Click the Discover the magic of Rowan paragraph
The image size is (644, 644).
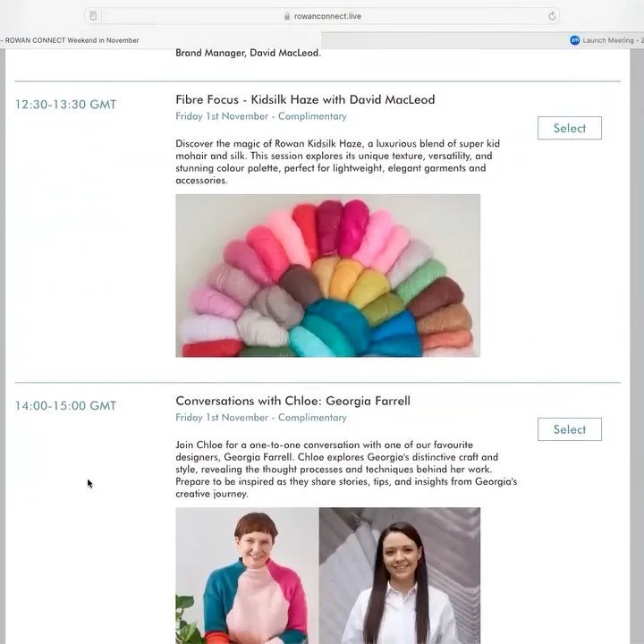[x=337, y=162]
